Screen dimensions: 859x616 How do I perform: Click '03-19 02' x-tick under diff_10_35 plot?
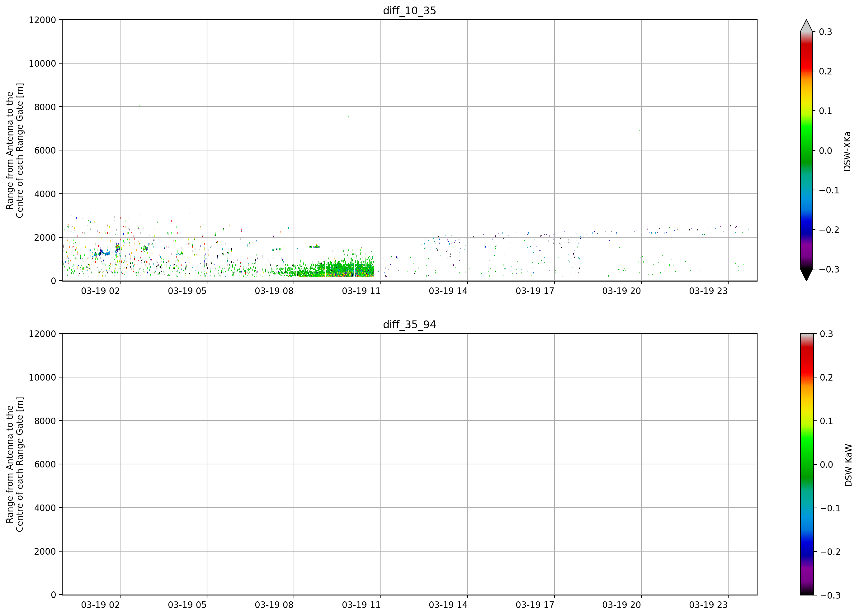[100, 291]
